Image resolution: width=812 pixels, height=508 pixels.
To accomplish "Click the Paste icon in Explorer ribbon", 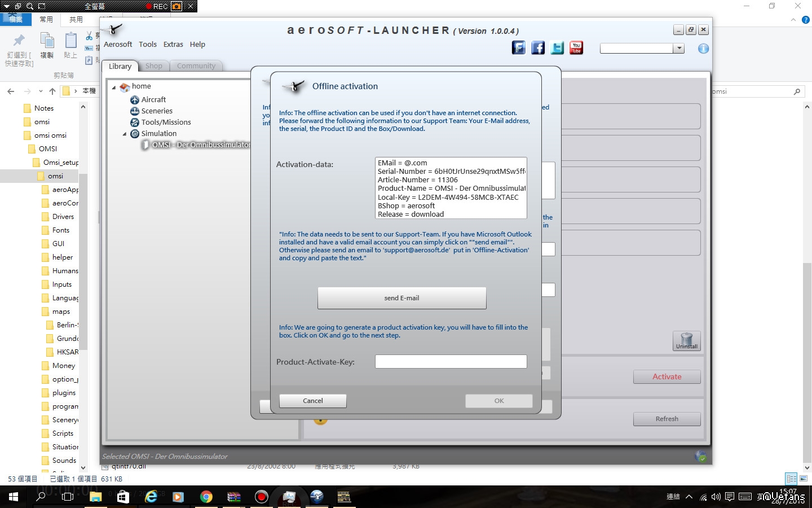I will [70, 41].
